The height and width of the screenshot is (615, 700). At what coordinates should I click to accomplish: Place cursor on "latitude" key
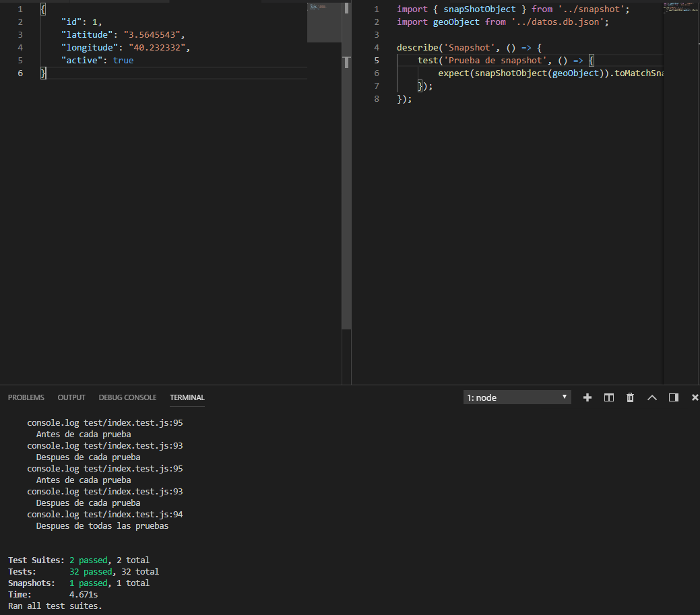(x=87, y=35)
